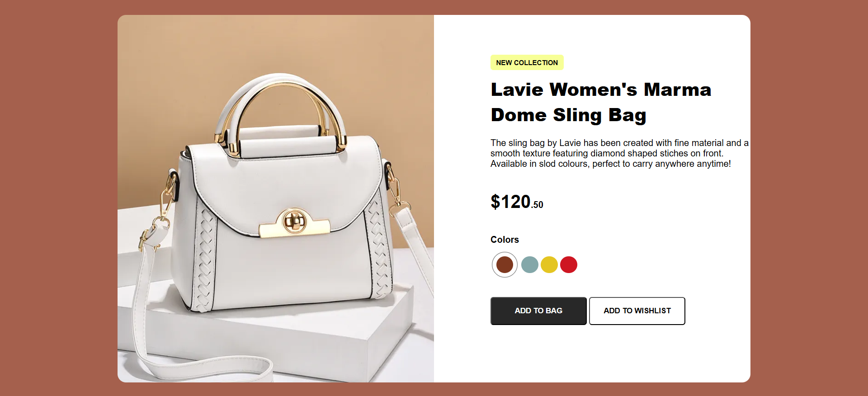Choose the teal blue color option

pyautogui.click(x=530, y=264)
